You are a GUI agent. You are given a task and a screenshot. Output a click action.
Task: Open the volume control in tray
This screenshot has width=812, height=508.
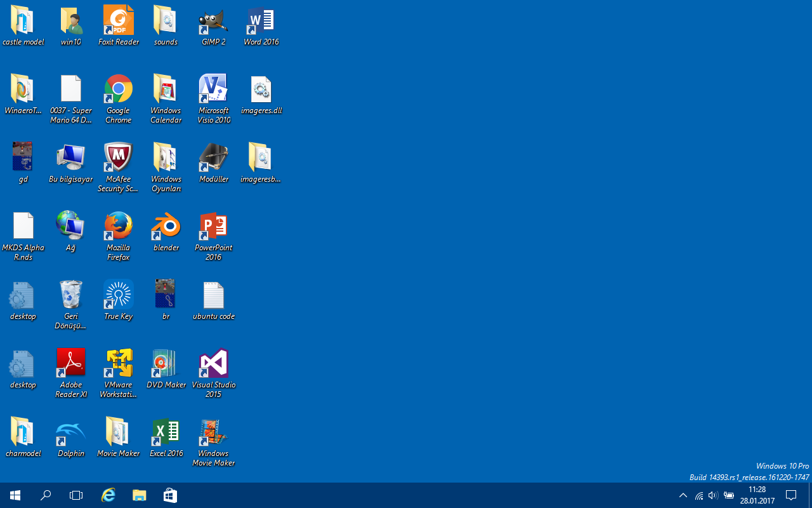tap(713, 495)
